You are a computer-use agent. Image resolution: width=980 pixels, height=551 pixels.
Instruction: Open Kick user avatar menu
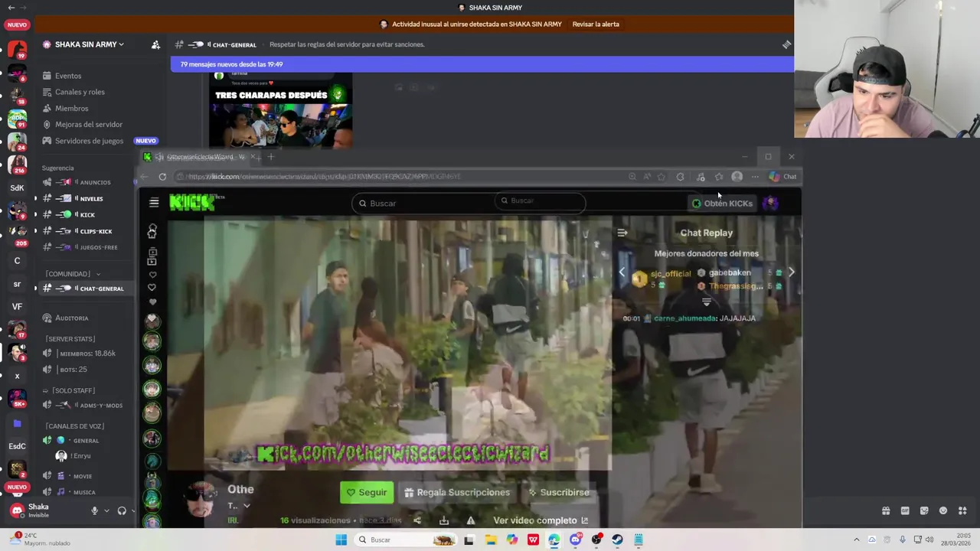click(x=770, y=203)
